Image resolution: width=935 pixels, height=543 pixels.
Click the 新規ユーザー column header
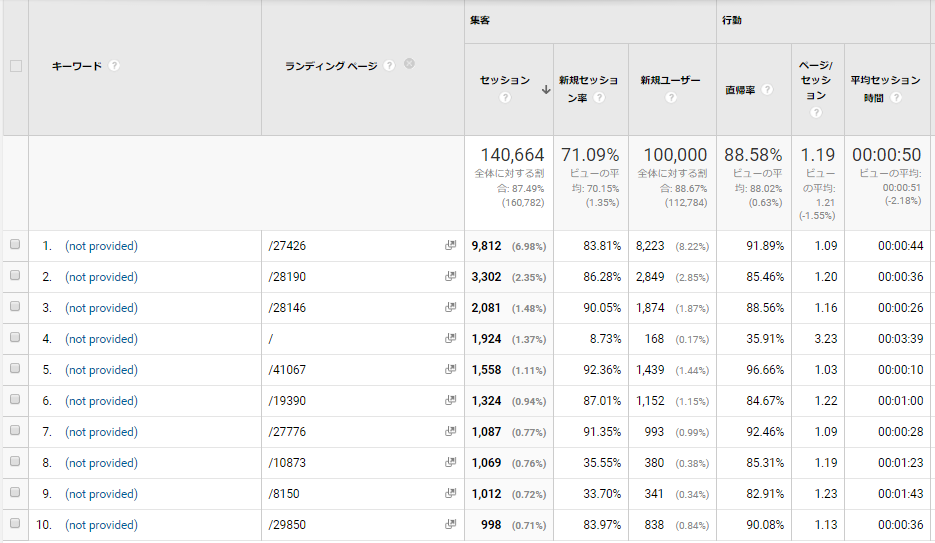click(670, 80)
